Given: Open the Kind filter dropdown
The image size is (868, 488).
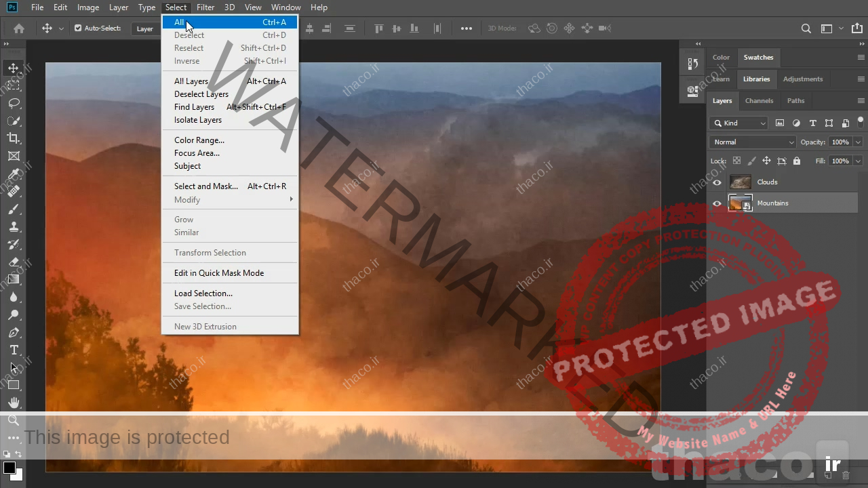Looking at the screenshot, I should (739, 123).
